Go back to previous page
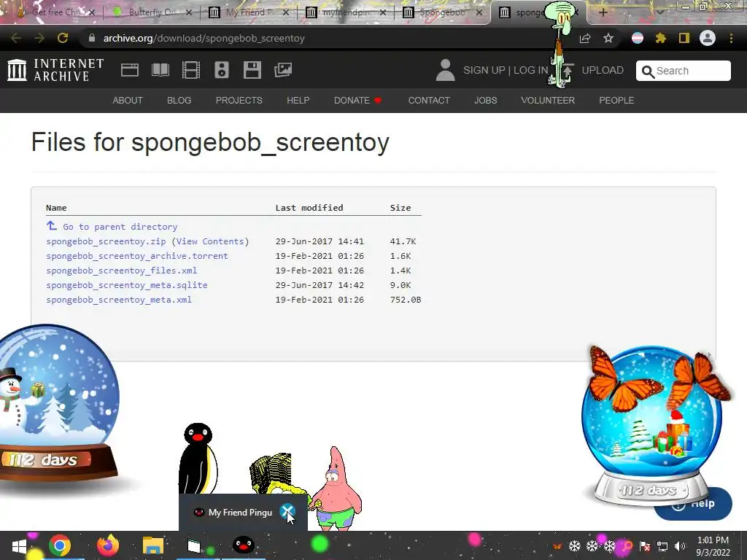Screen dimensions: 747x560 pos(16,38)
